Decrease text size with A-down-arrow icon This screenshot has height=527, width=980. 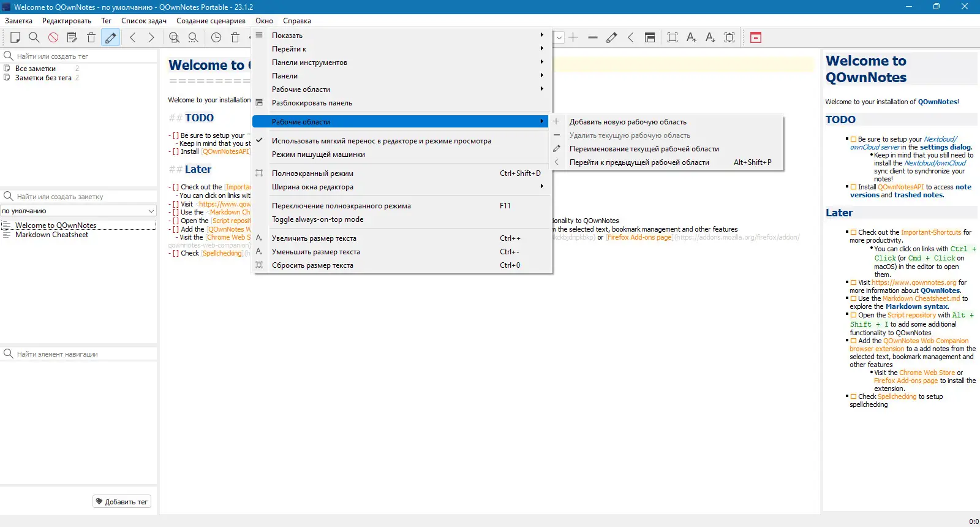click(x=710, y=37)
